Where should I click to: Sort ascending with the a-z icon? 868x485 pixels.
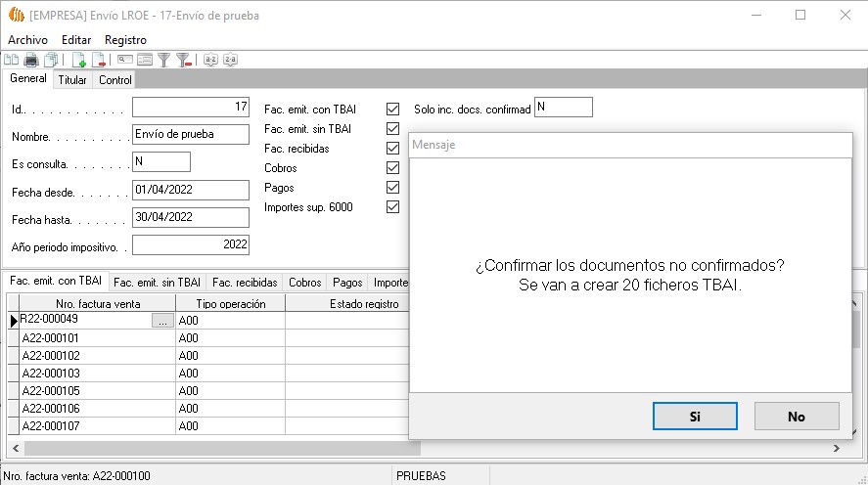210,60
